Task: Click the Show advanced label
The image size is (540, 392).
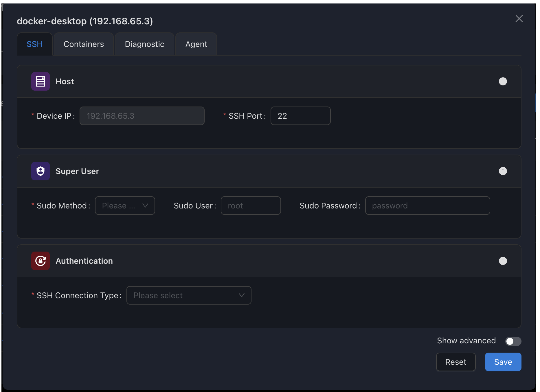Action: (x=466, y=341)
